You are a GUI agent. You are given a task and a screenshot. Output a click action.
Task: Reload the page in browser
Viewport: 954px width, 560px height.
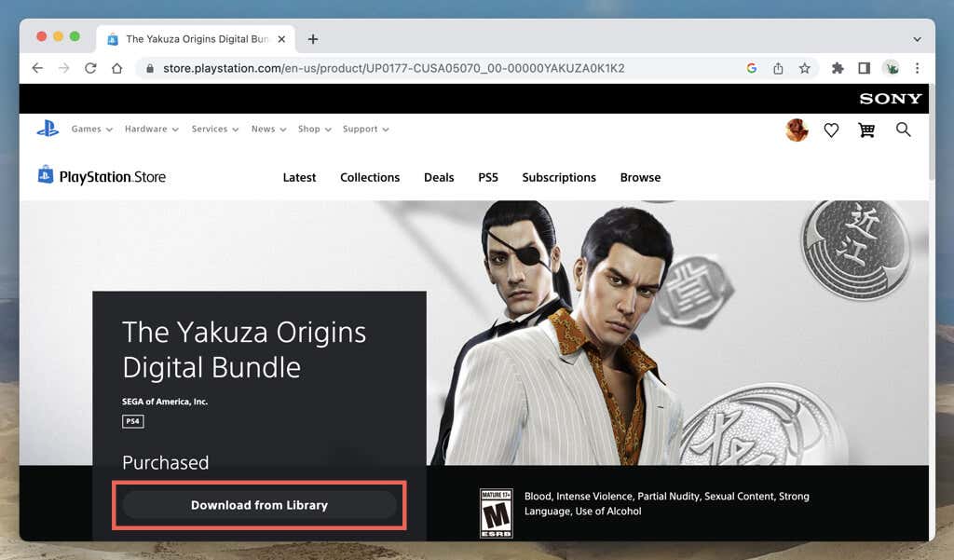coord(90,68)
